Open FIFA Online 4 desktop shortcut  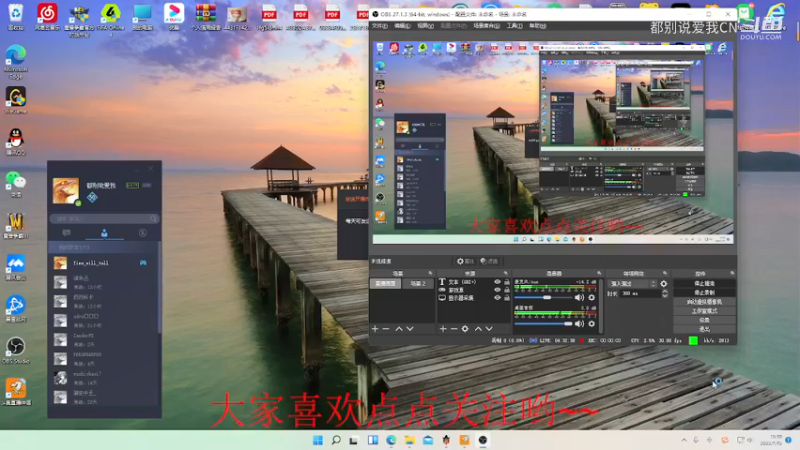tap(110, 18)
